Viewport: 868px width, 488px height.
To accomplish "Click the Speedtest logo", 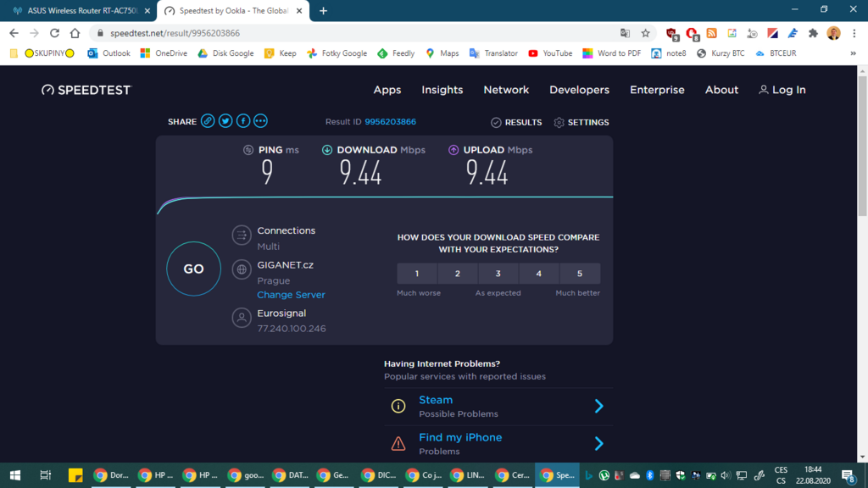I will (x=86, y=90).
